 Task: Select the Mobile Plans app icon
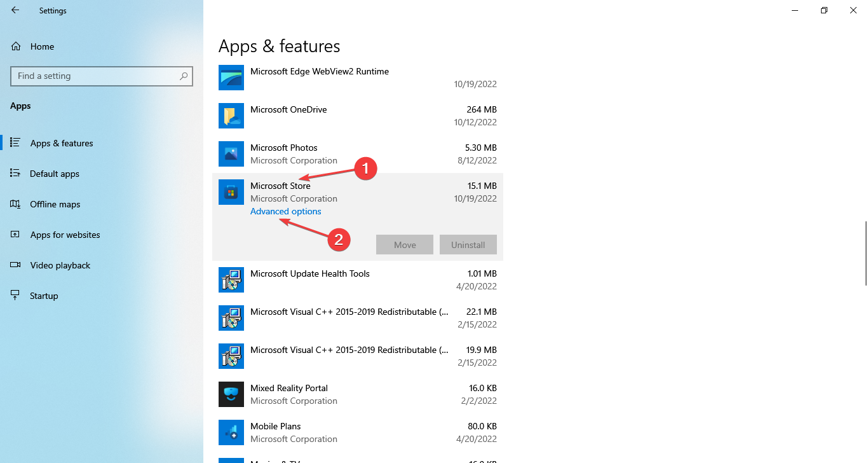[231, 432]
